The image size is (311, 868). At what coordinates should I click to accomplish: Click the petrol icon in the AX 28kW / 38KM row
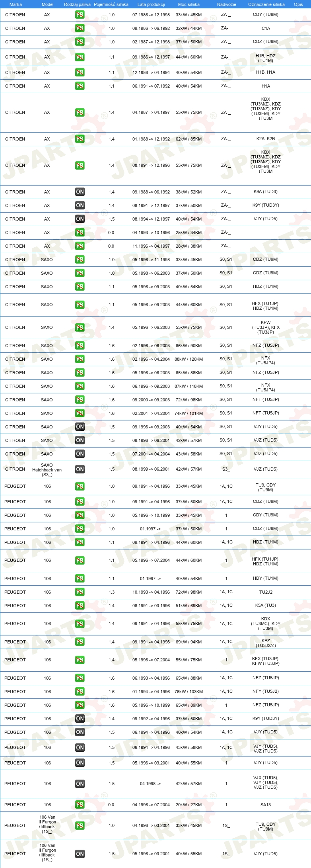point(80,246)
